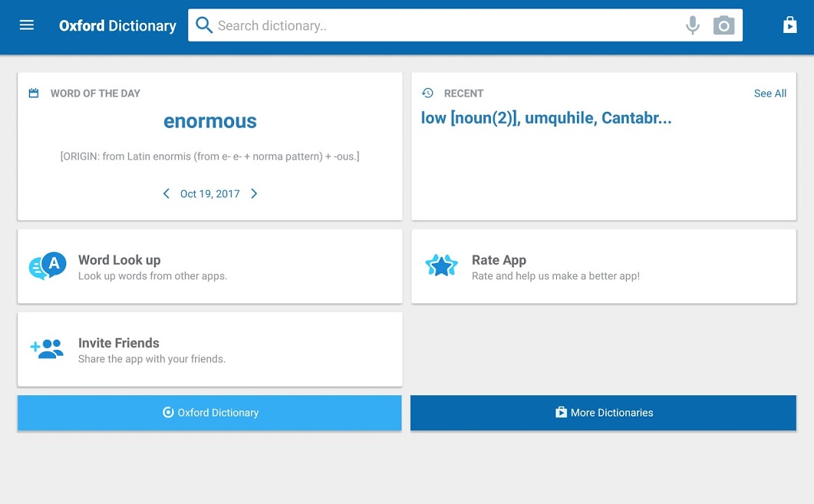Image resolution: width=814 pixels, height=504 pixels.
Task: Switch to More Dictionaries tab
Action: pos(603,413)
